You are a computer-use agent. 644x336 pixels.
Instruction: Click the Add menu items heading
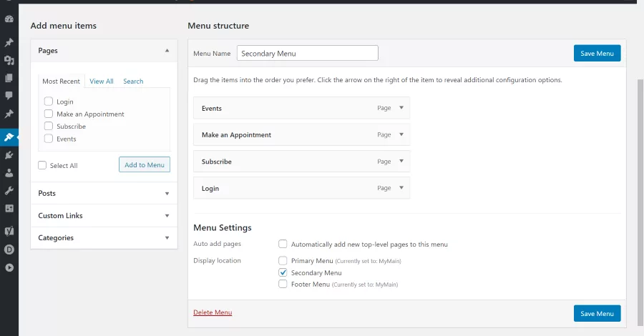pyautogui.click(x=64, y=26)
